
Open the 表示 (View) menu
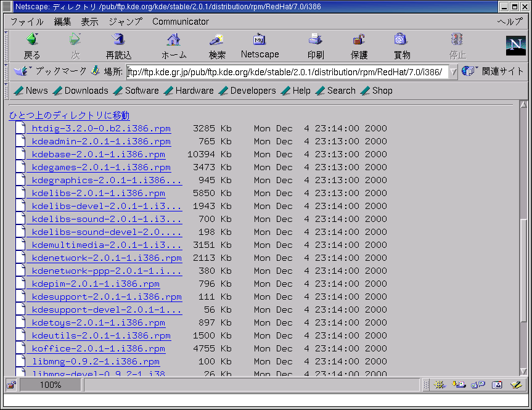pyautogui.click(x=89, y=22)
